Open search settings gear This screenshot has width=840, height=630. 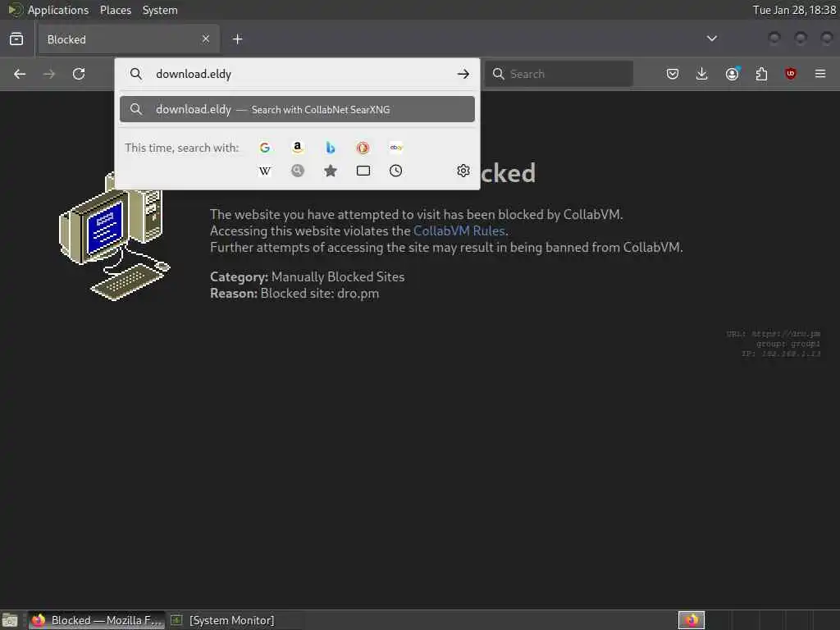[x=463, y=171]
